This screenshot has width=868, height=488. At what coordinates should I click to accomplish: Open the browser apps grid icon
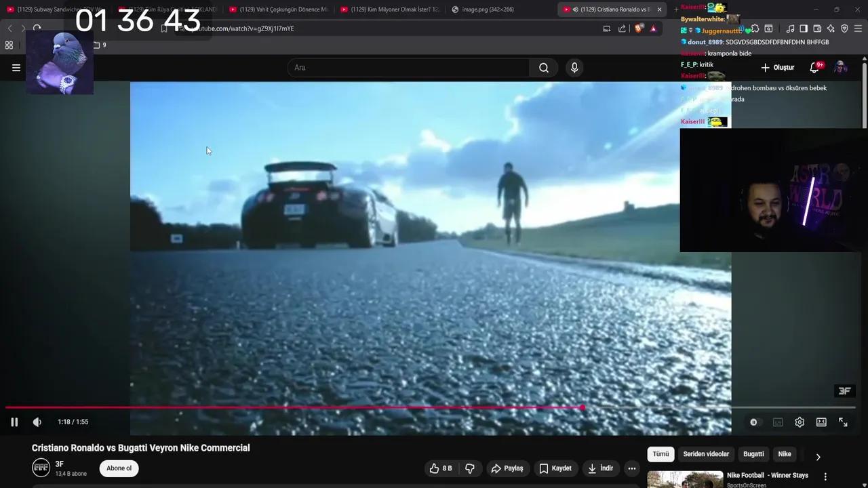click(9, 45)
